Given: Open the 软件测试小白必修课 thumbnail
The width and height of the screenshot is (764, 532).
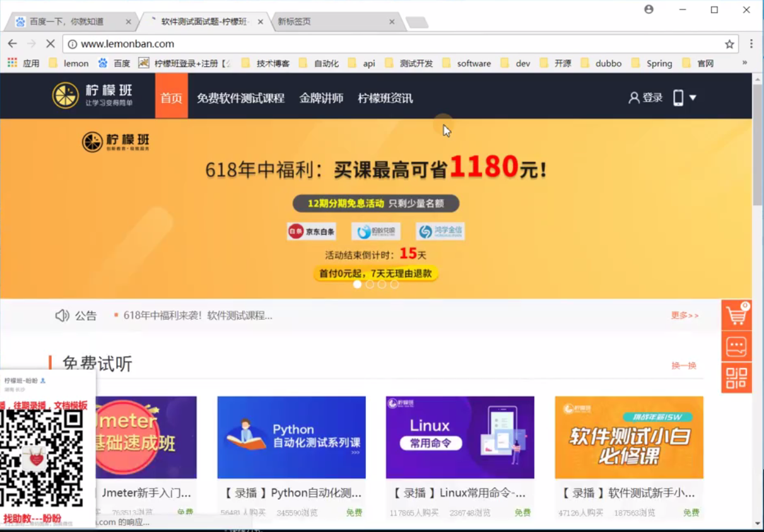Looking at the screenshot, I should pyautogui.click(x=629, y=437).
